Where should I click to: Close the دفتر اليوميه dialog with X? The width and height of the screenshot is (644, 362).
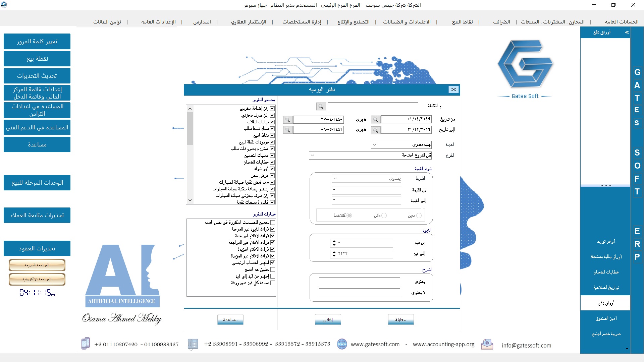[453, 89]
